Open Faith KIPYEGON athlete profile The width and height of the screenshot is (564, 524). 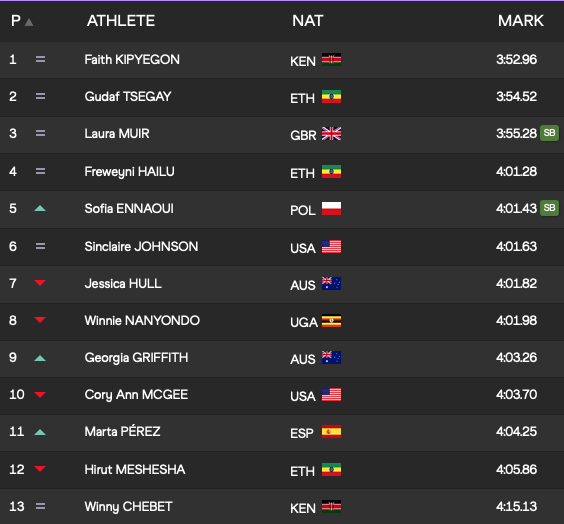coord(132,60)
